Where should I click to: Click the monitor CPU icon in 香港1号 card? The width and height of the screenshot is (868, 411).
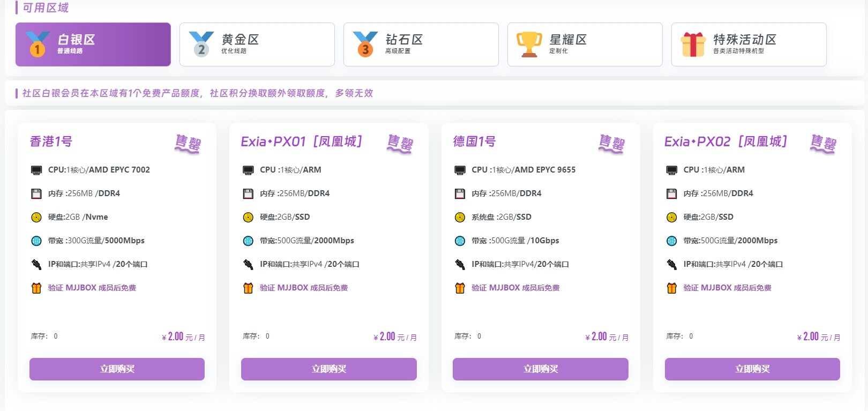36,170
